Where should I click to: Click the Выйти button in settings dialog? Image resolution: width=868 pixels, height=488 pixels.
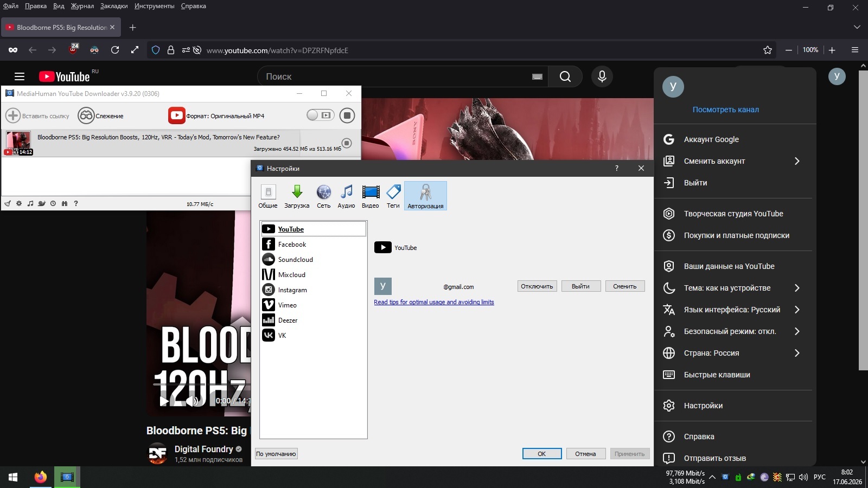[580, 286]
